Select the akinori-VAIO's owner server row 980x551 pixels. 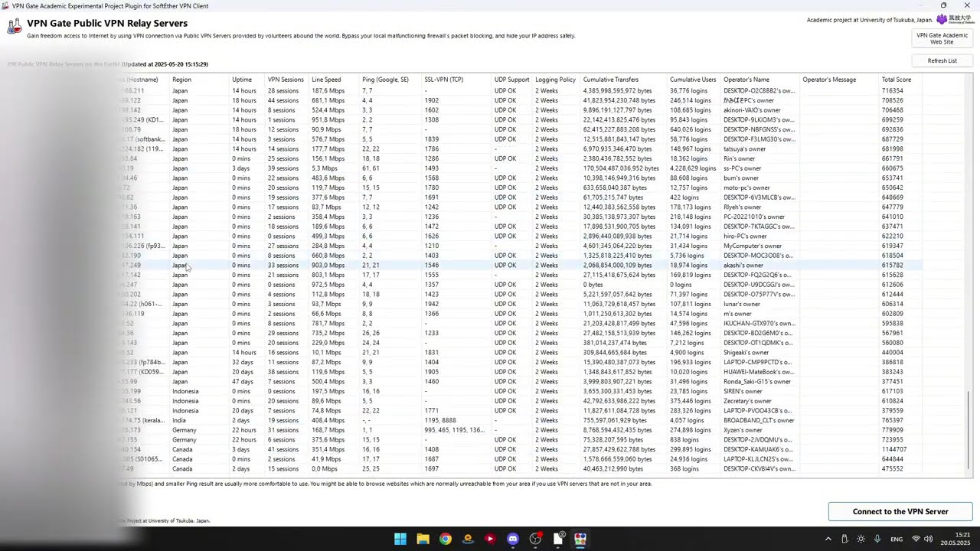click(521, 110)
